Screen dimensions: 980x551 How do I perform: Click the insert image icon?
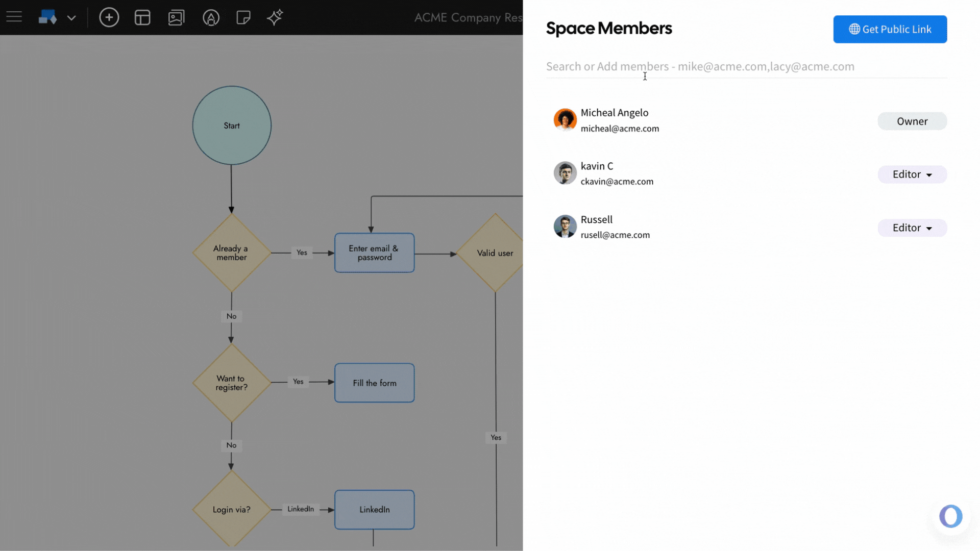tap(177, 17)
